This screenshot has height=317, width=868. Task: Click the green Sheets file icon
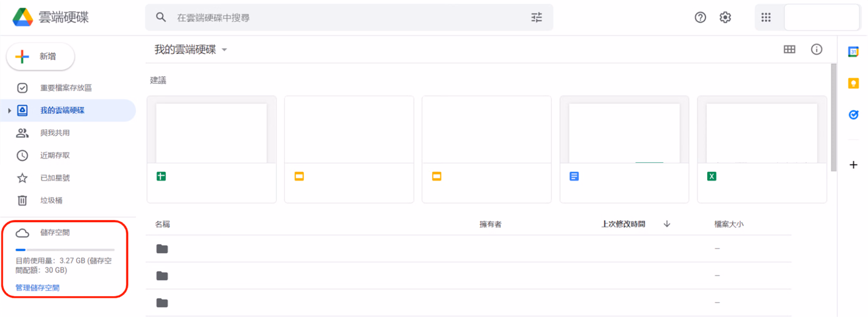pos(161,176)
